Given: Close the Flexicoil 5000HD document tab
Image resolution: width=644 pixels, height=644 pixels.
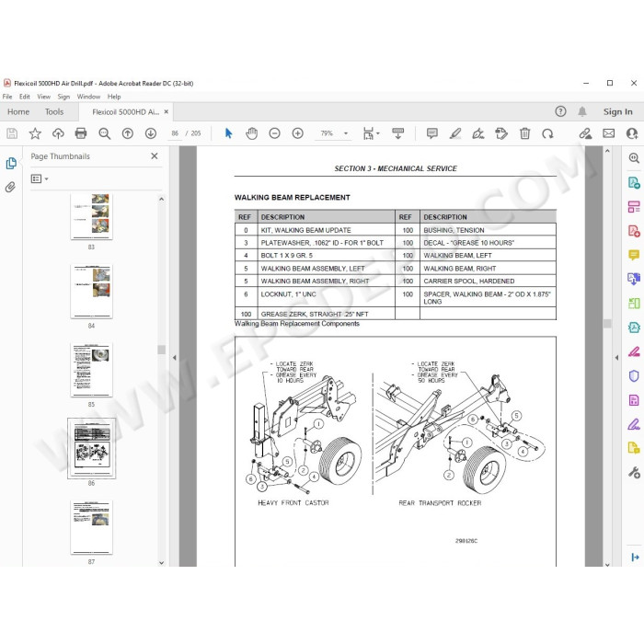Looking at the screenshot, I should tap(166, 111).
